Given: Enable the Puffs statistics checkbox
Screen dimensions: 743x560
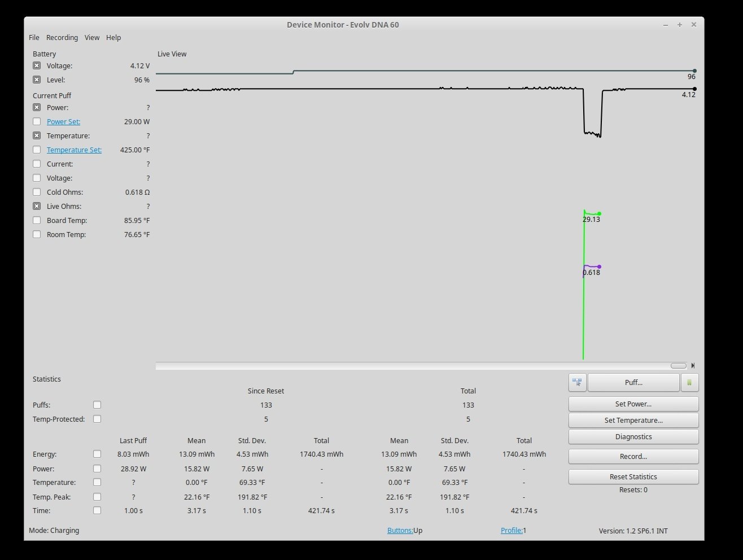Looking at the screenshot, I should click(x=97, y=405).
